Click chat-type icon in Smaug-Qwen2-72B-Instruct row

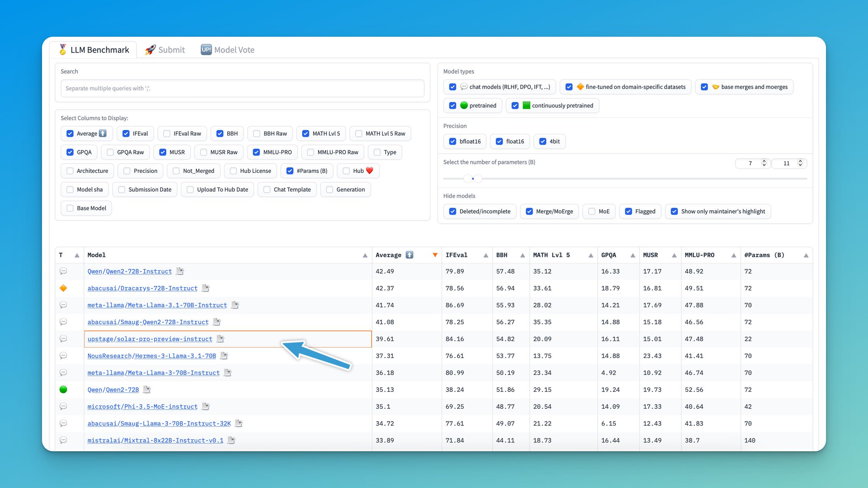click(x=63, y=322)
